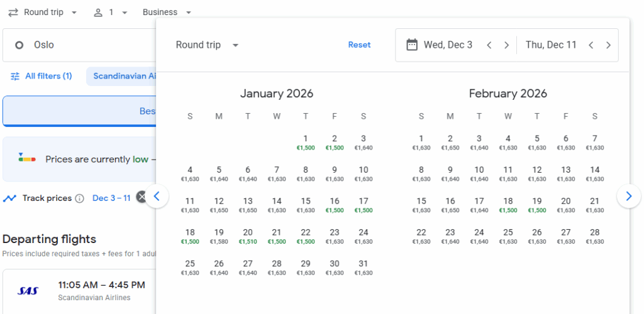644x314 pixels.
Task: Step return date back one day
Action: 591,45
